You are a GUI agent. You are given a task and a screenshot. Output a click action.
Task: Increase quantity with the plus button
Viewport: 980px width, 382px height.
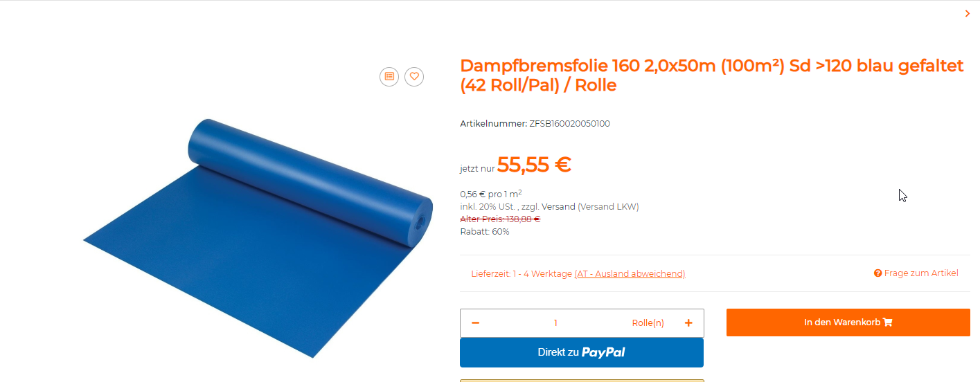pos(688,323)
